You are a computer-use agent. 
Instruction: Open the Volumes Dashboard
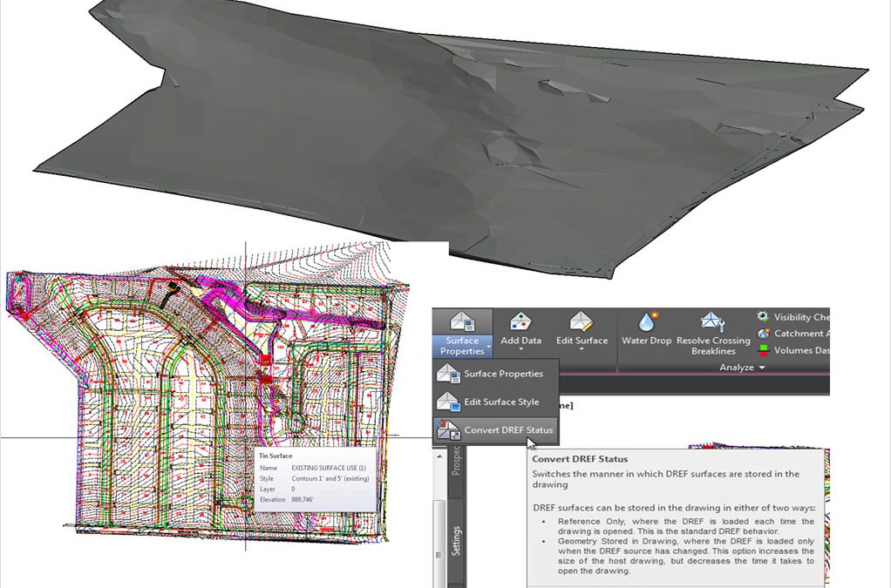tap(792, 350)
